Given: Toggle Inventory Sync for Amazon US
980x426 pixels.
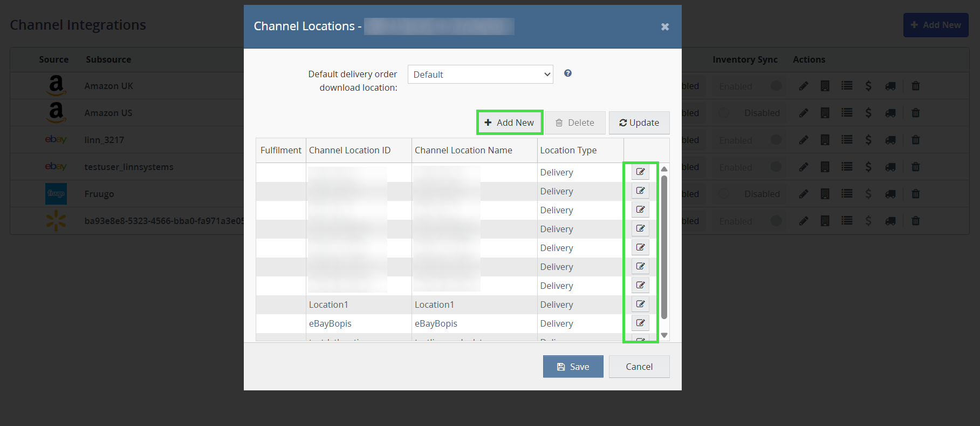Looking at the screenshot, I should pyautogui.click(x=750, y=113).
